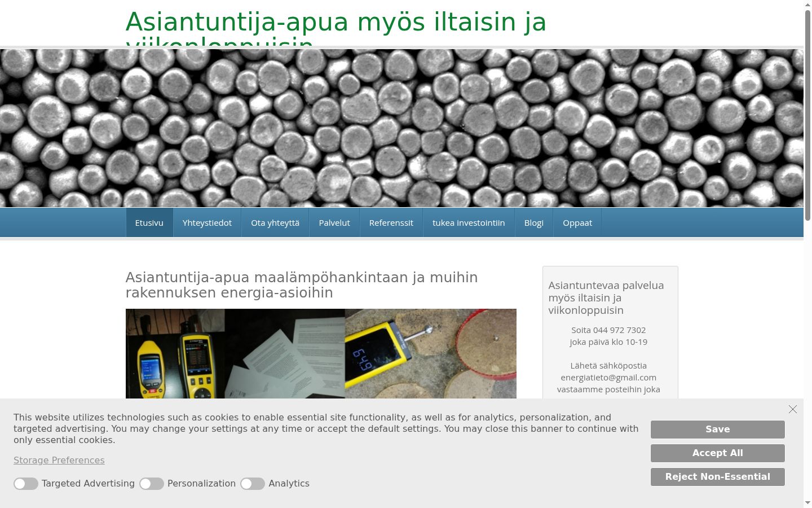Viewport: 812px width, 508px height.
Task: Close the cookie banner with the X icon
Action: [792, 409]
